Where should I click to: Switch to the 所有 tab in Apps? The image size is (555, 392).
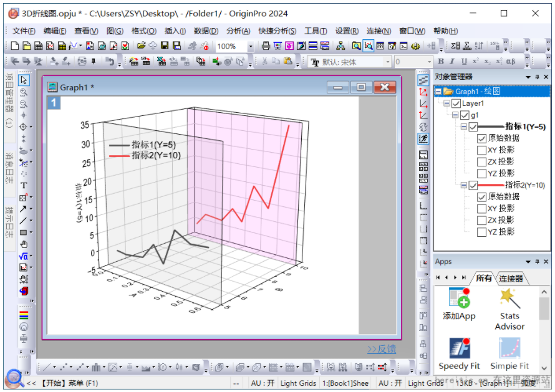[x=484, y=278]
